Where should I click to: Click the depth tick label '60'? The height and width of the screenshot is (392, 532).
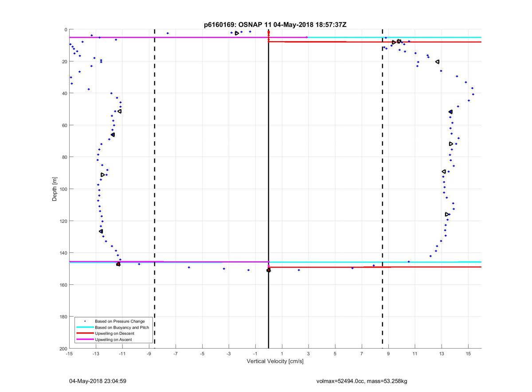pos(64,125)
